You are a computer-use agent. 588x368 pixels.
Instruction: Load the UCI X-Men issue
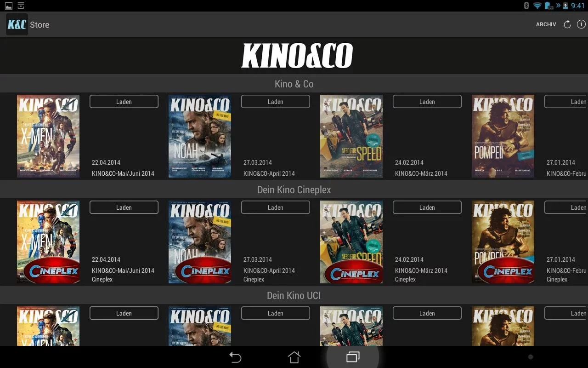124,313
